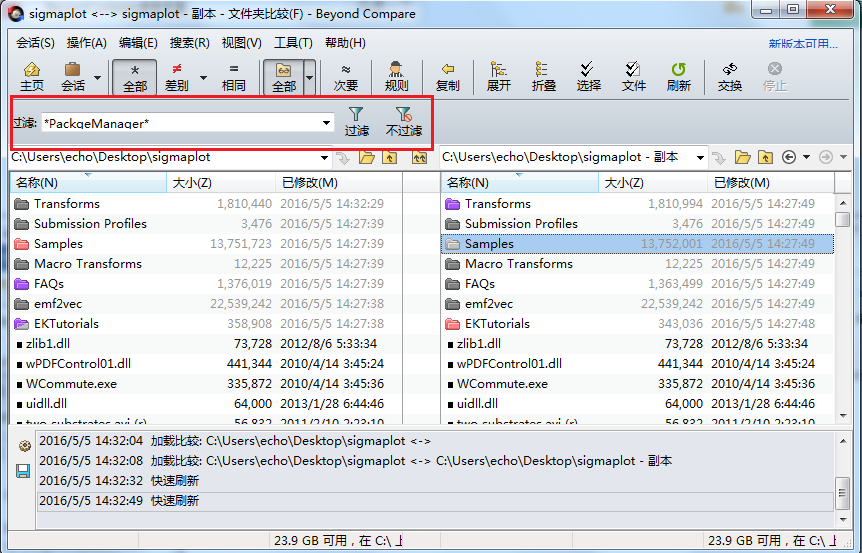Screen dimensions: 862x553
Task: Click the 交换 (Swap sides) icon
Action: pos(729,76)
